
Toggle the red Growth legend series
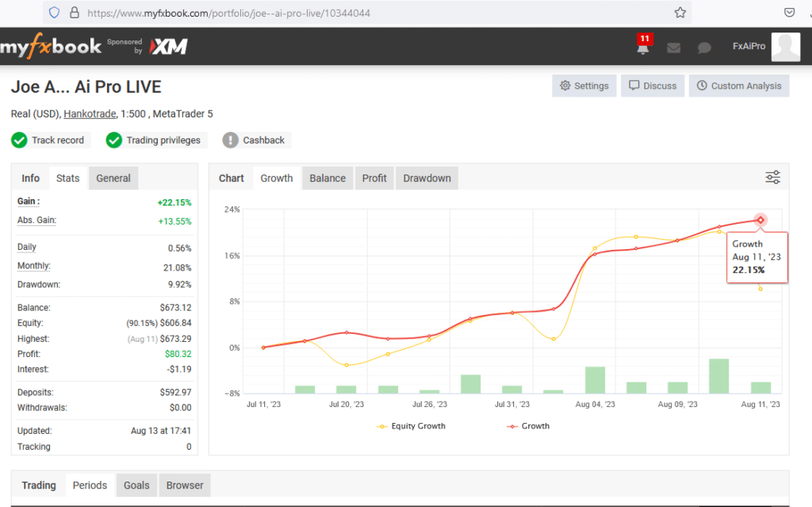[528, 426]
